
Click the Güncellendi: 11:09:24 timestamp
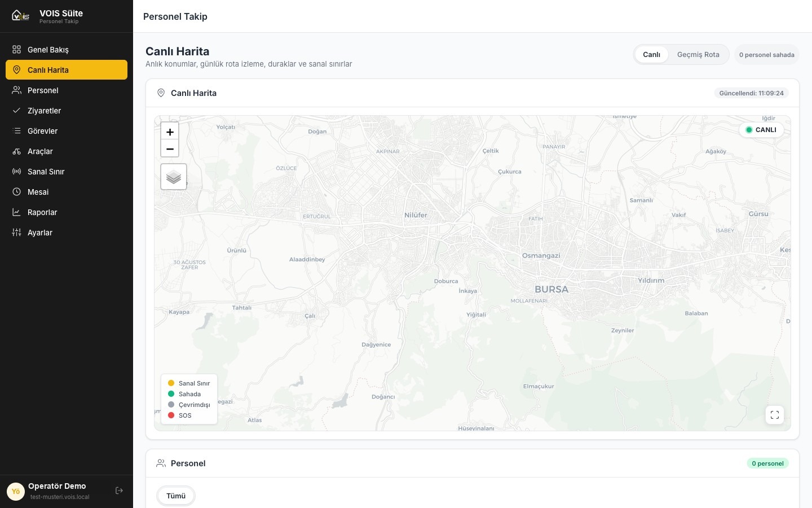(751, 93)
